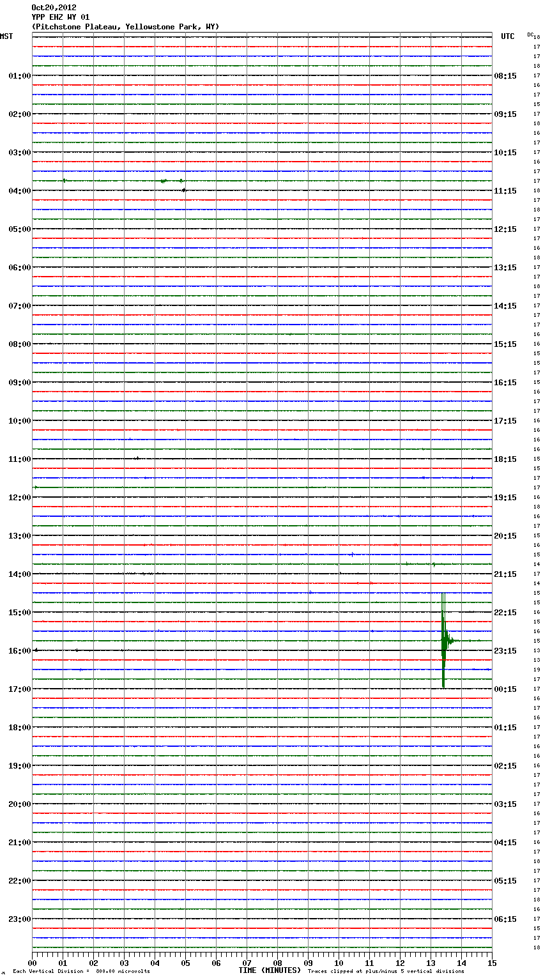Select the 03:00 MST time label
The height and width of the screenshot is (980, 543).
pyautogui.click(x=20, y=153)
